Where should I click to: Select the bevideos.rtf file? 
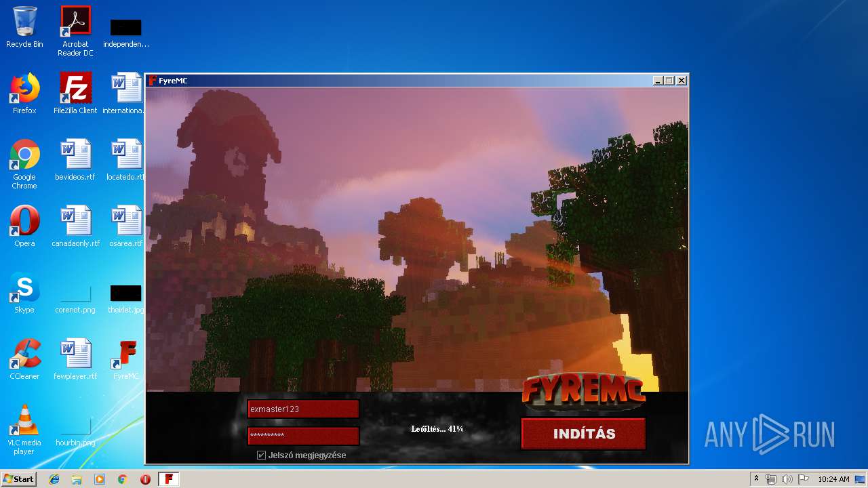point(75,160)
